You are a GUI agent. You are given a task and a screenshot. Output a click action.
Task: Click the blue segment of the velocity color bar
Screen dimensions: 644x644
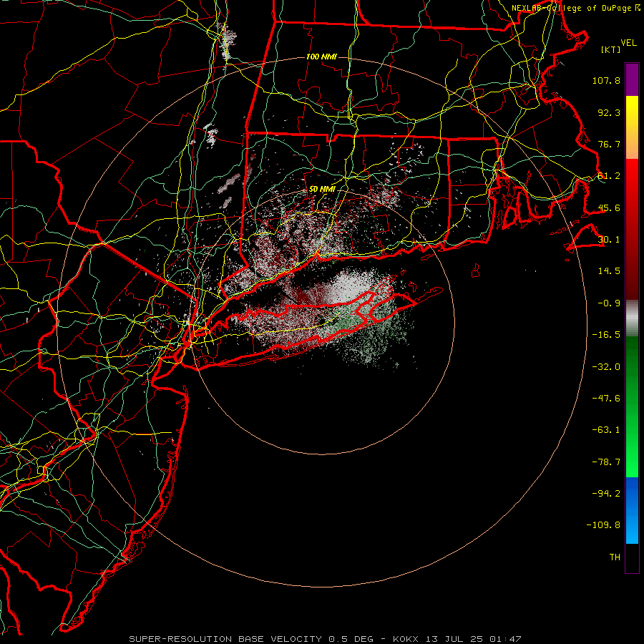tap(632, 510)
